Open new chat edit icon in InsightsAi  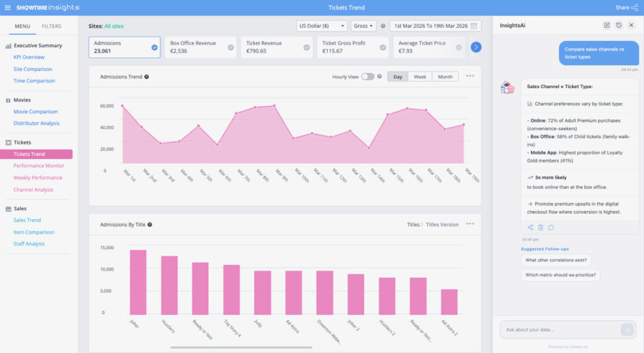pos(607,25)
